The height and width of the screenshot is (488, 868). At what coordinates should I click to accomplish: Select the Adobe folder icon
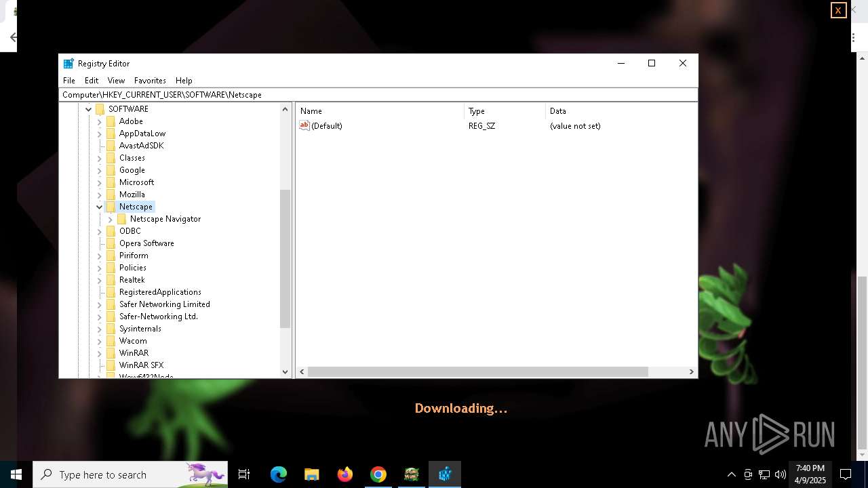point(111,121)
